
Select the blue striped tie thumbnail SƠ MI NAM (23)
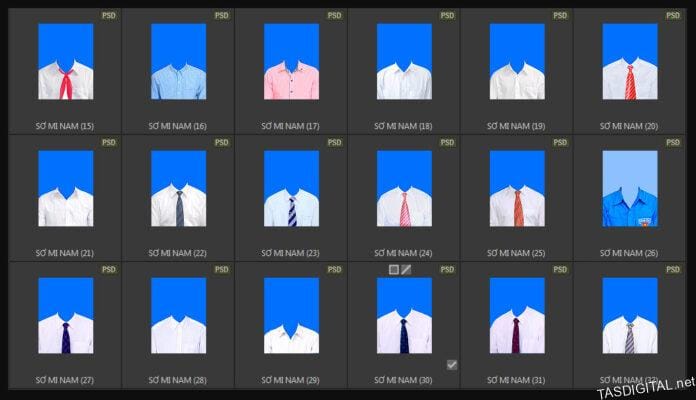[291, 189]
